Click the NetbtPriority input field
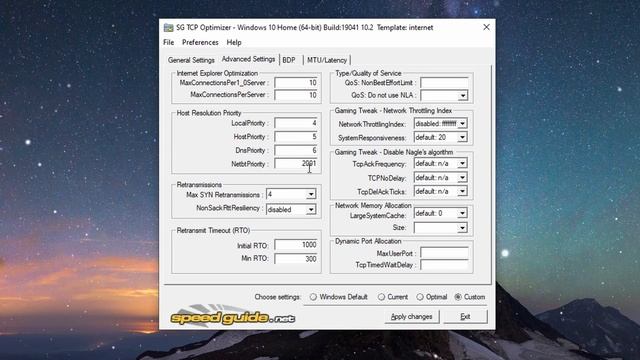This screenshot has width=640, height=360. tap(296, 163)
